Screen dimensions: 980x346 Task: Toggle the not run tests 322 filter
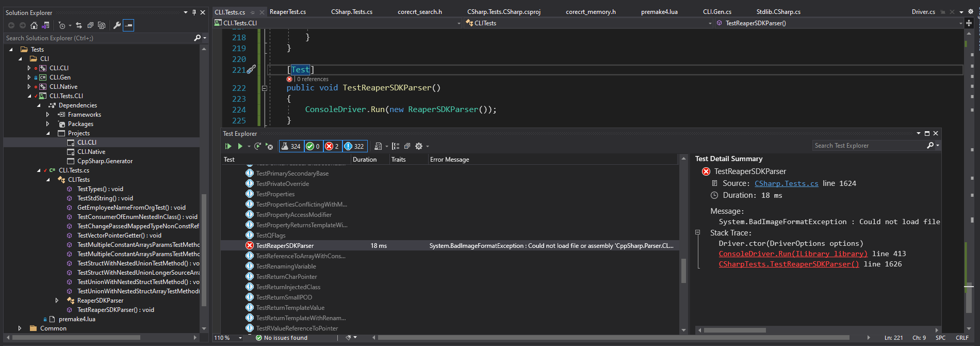click(354, 146)
